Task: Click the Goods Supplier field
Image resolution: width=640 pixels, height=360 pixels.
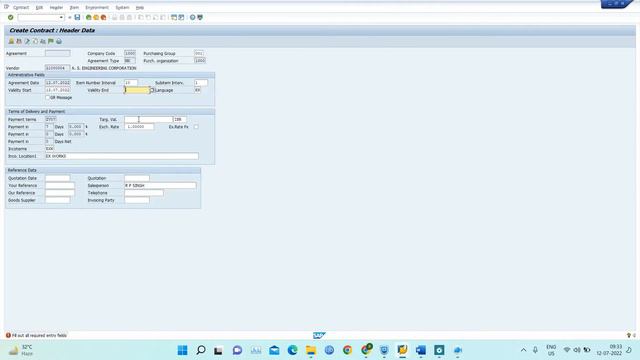Action: pyautogui.click(x=58, y=200)
